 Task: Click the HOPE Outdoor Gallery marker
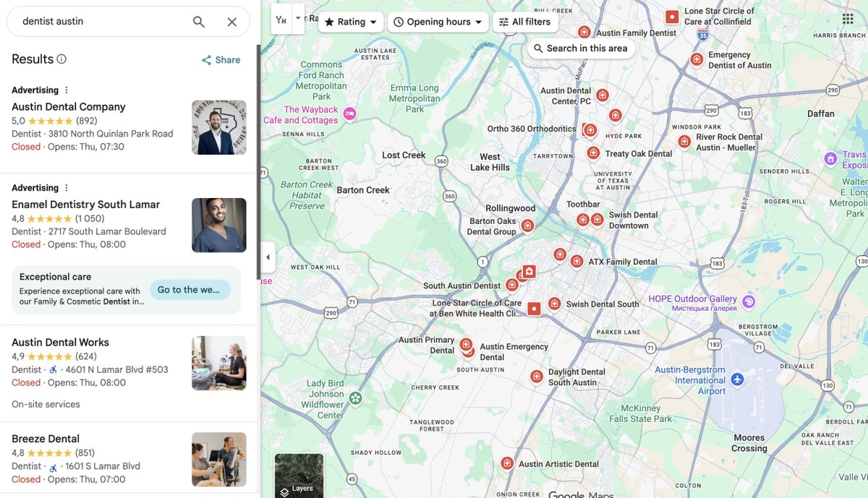tap(749, 301)
